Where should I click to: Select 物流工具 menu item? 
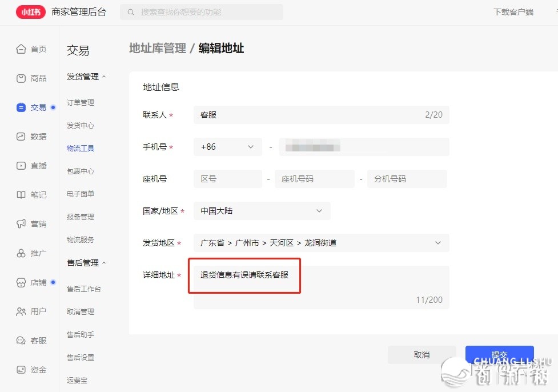pyautogui.click(x=81, y=149)
